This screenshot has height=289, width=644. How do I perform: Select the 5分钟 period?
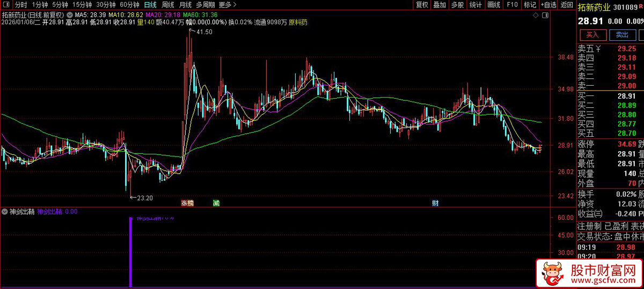pos(60,5)
